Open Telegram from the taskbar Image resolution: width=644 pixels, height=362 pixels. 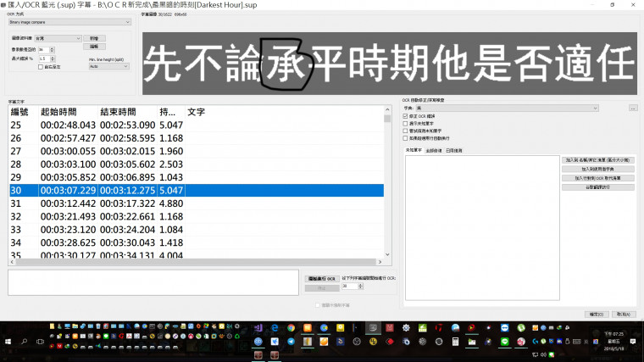[x=291, y=342]
